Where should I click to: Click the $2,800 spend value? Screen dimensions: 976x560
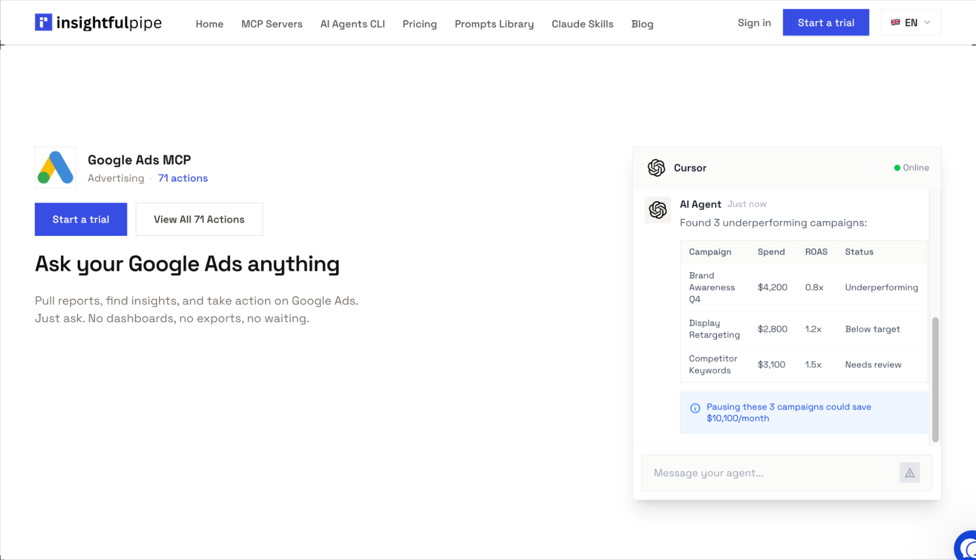(x=772, y=329)
